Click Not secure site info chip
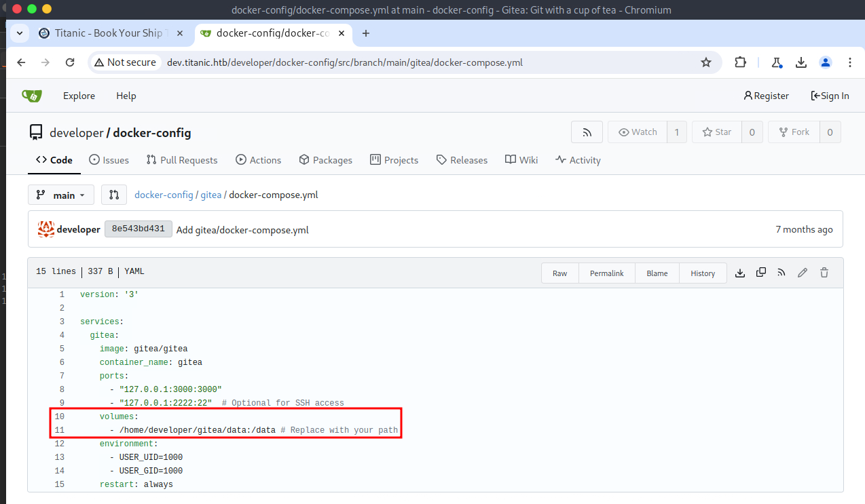Screen dimensions: 865x504 [126, 62]
